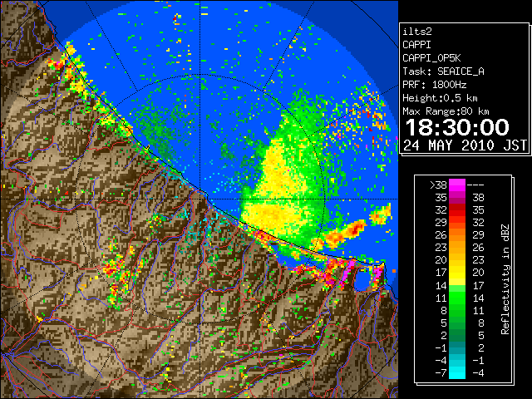
Task: Click the vertical 'Reflectivity in dBZ' axis label
Action: 505,279
